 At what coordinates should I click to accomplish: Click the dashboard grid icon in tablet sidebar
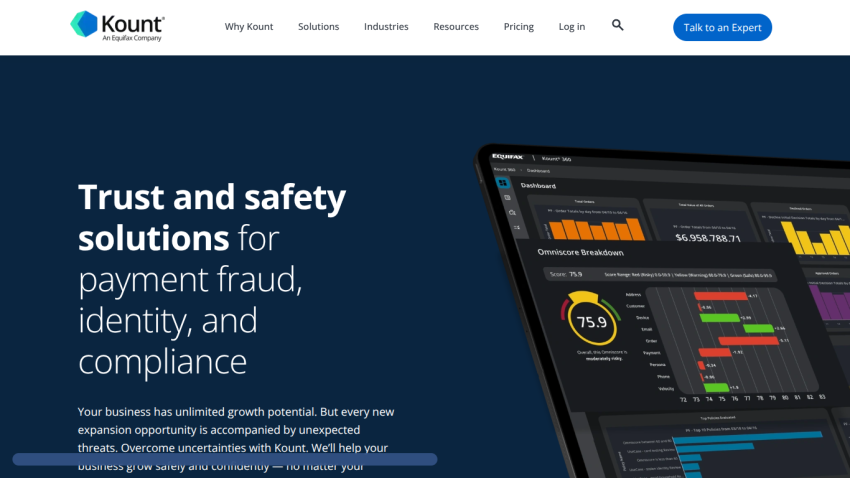503,183
